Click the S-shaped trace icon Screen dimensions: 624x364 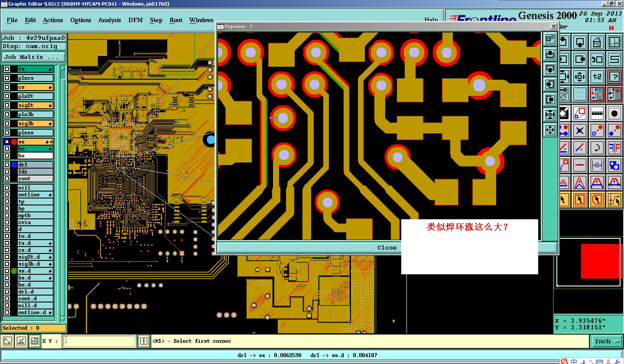(x=614, y=59)
